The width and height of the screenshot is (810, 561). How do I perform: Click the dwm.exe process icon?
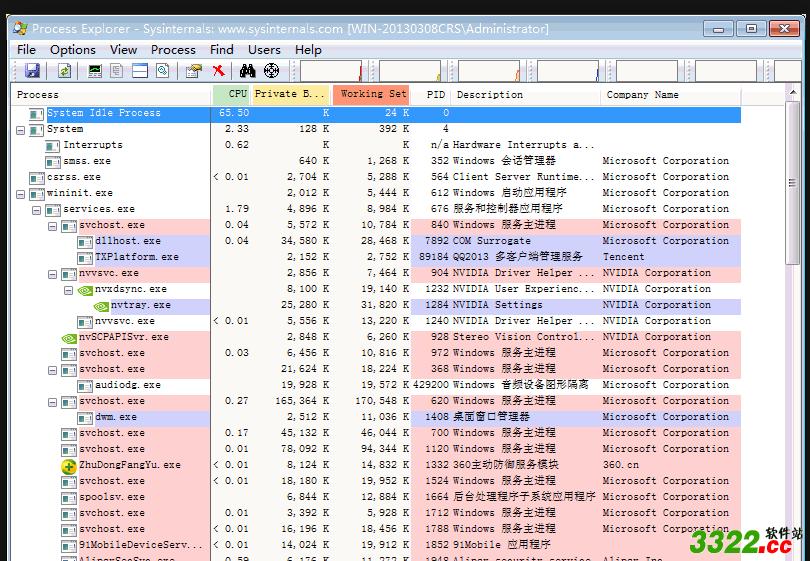point(85,418)
